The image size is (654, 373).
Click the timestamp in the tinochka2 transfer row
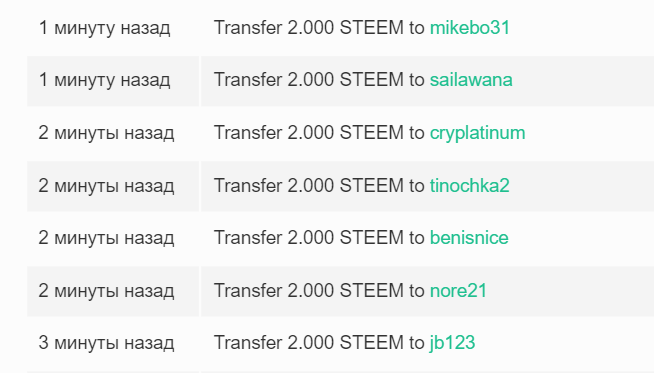106,186
